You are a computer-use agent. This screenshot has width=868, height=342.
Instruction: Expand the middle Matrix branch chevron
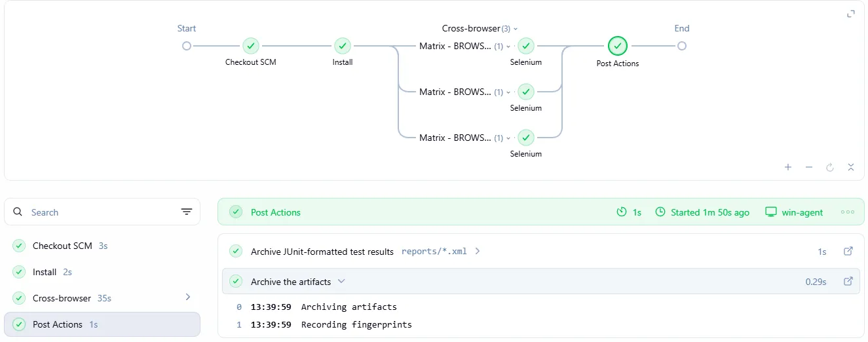pos(508,92)
